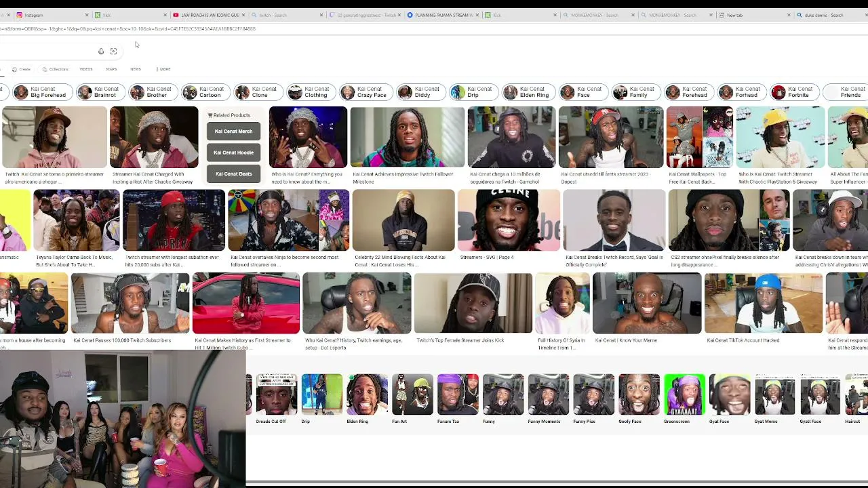Select the Kai Cenat Brainrot chip

pos(100,92)
